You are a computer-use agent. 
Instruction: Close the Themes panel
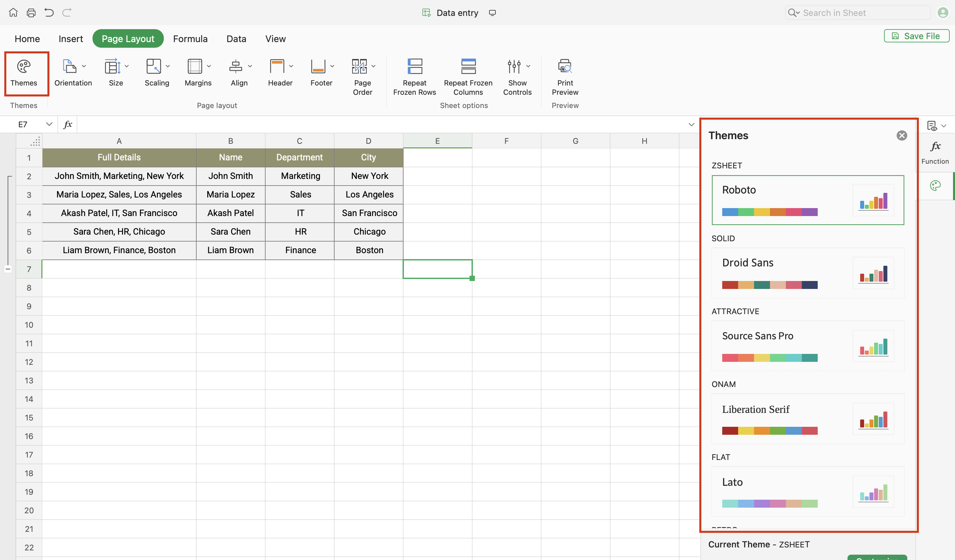902,136
